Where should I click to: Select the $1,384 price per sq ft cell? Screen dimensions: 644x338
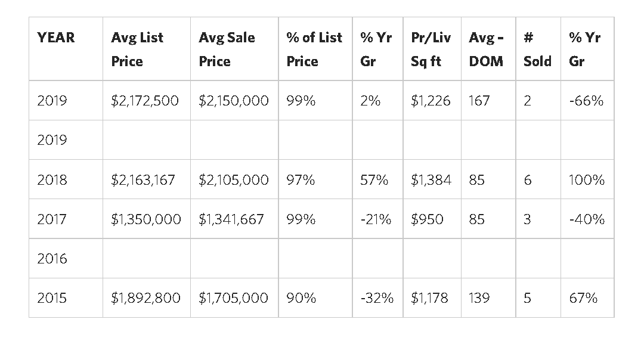pos(431,179)
